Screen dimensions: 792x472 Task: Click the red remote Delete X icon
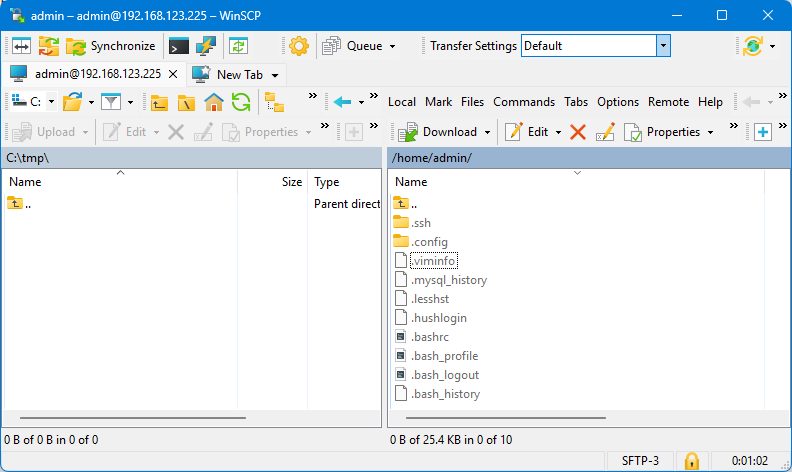pos(578,132)
